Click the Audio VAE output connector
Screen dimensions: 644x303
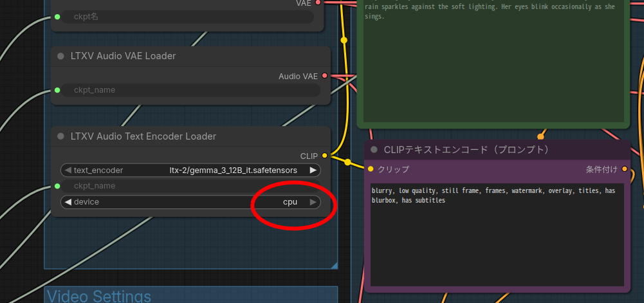(x=324, y=76)
